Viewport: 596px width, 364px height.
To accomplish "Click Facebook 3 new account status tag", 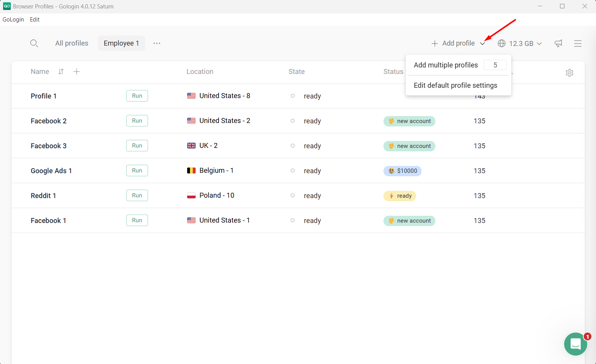I will (409, 146).
